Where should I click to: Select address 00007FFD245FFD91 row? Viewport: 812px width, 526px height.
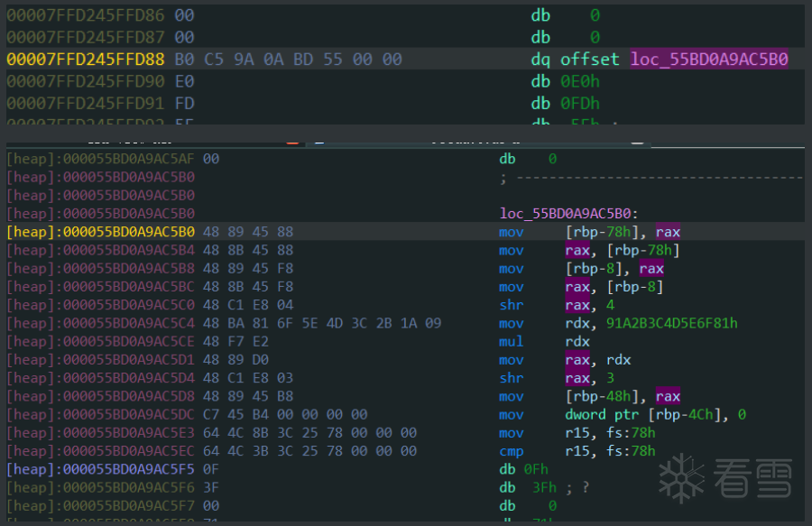click(x=86, y=104)
